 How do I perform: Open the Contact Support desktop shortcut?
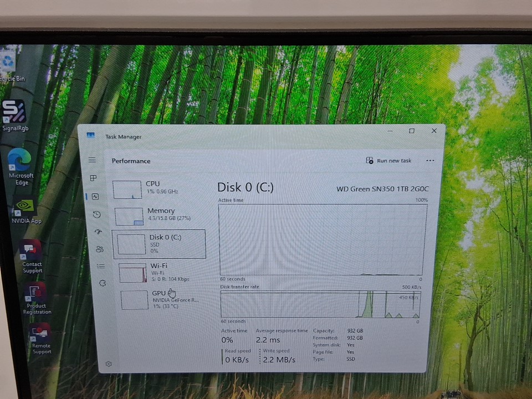coord(31,257)
